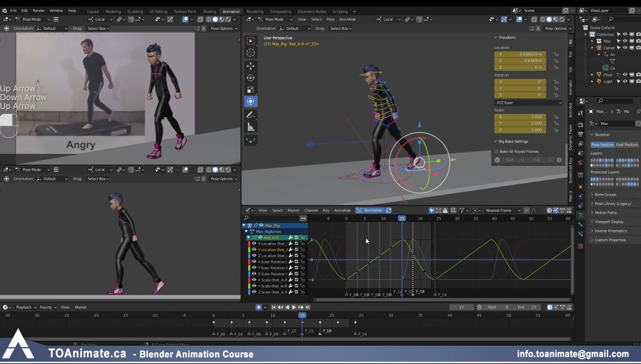Toggle the X-ray icon in main viewport header

click(534, 19)
